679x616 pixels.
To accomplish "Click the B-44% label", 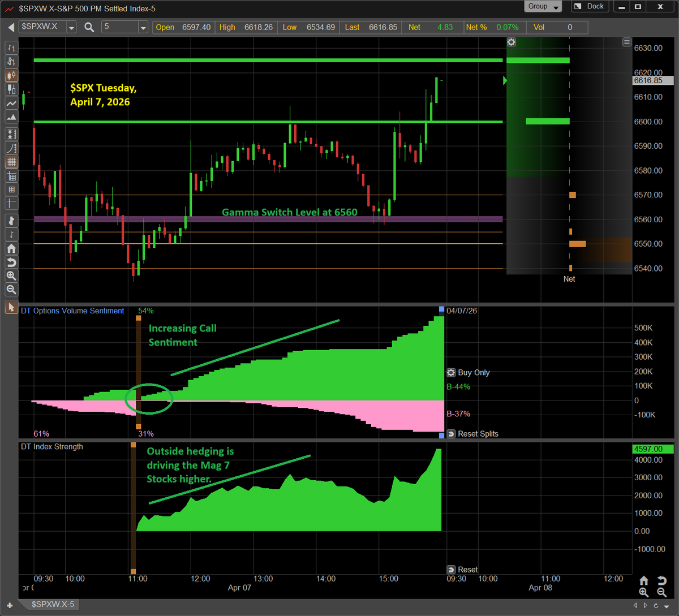I will click(x=458, y=387).
